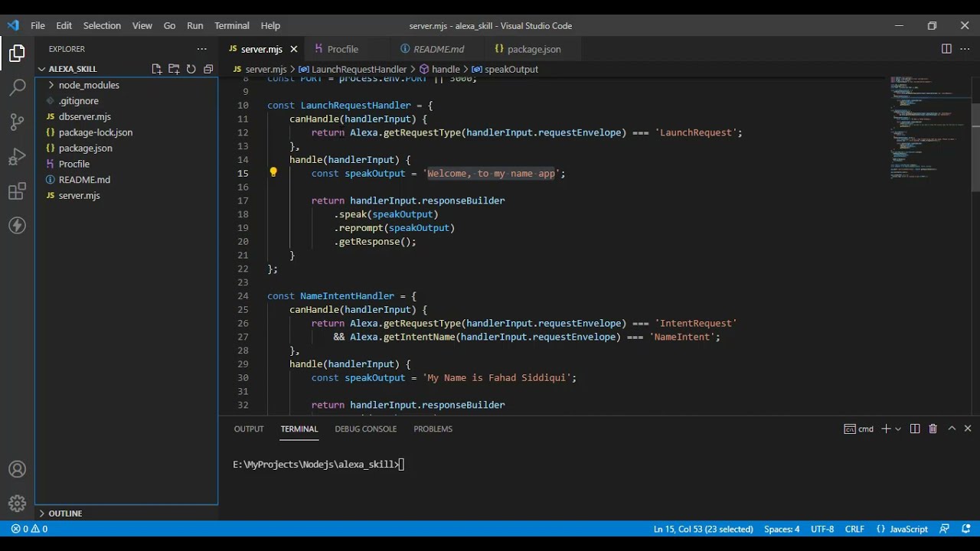Open .gitignore in the Explorer
The image size is (980, 551).
(126, 101)
